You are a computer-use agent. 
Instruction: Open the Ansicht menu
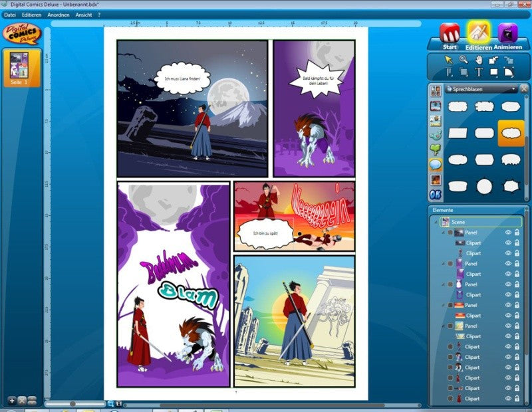(84, 15)
